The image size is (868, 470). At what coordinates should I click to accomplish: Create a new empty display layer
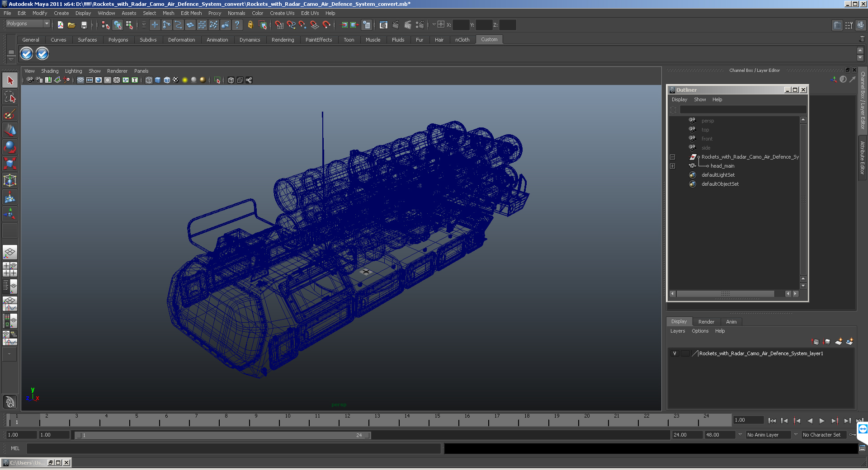[838, 342]
